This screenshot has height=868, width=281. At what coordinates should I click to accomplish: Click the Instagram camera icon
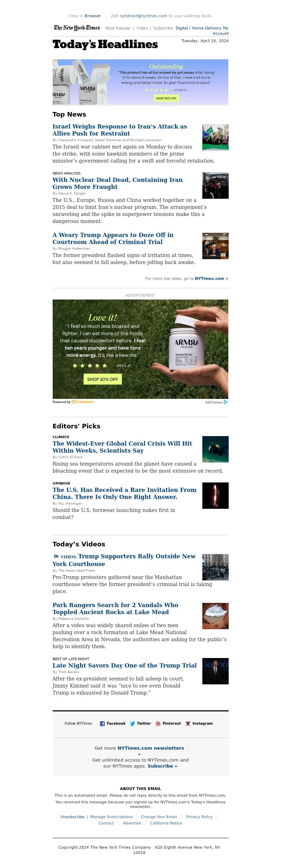click(188, 723)
